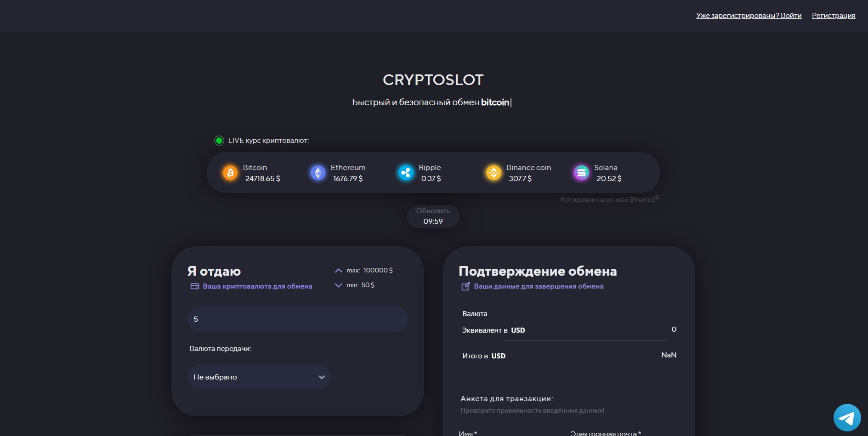Click the 'Я отдаю' heading

pyautogui.click(x=214, y=271)
